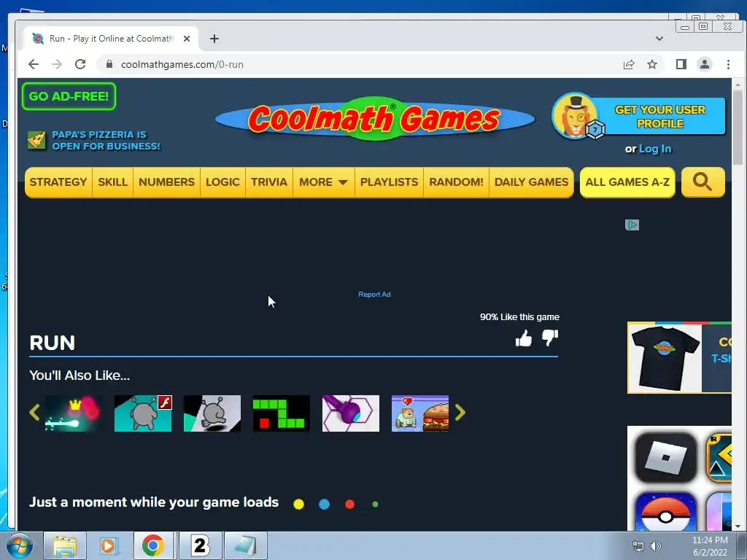Bookmark this page with star icon
The width and height of the screenshot is (747, 560).
(x=652, y=64)
